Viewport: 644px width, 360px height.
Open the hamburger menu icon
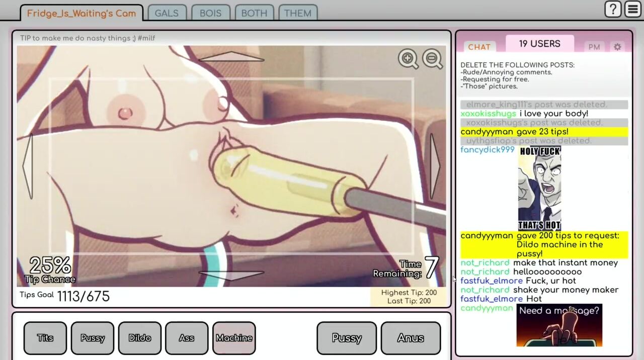[632, 9]
